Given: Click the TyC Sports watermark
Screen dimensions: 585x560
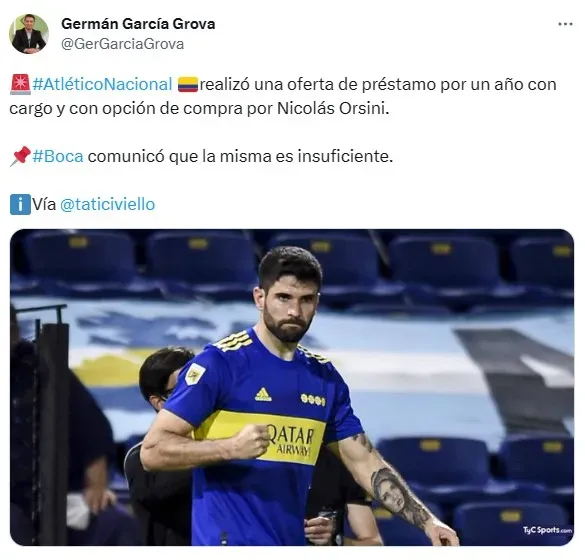Looking at the screenshot, I should pos(547,530).
